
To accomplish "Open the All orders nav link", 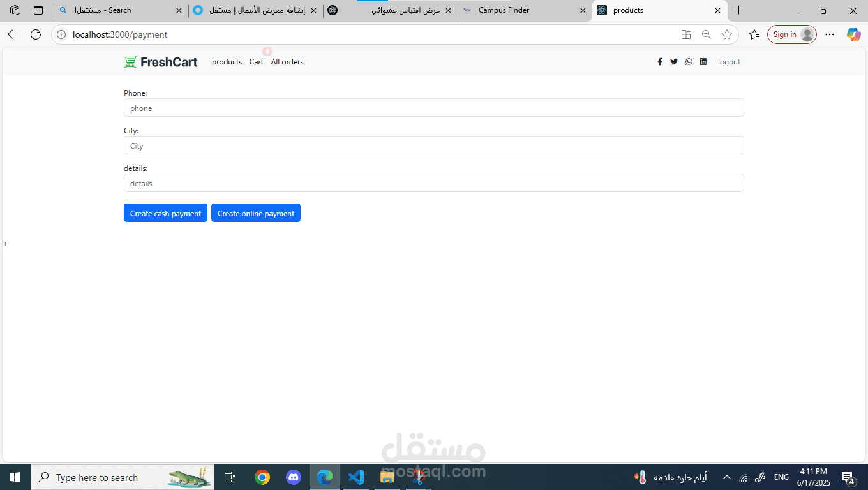I will click(287, 62).
